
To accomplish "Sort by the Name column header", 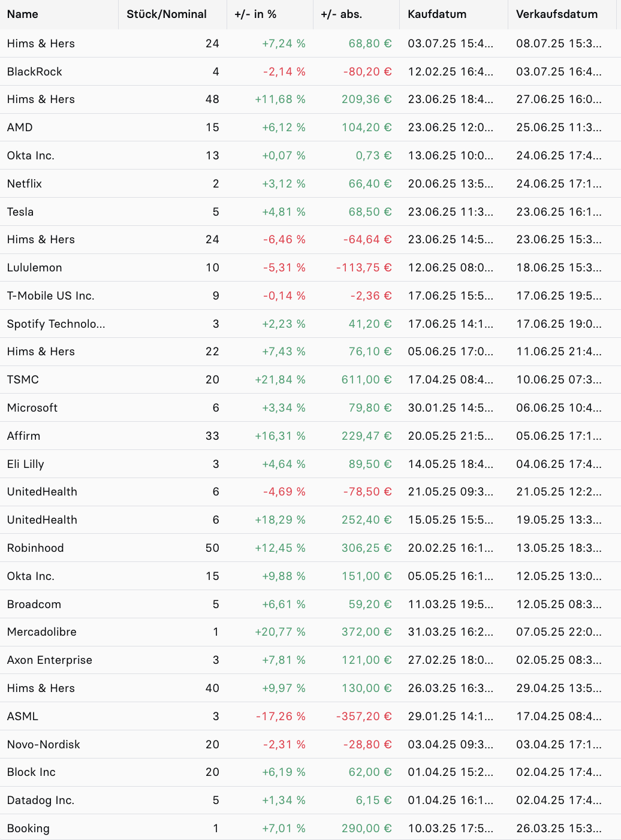I will pyautogui.click(x=23, y=14).
